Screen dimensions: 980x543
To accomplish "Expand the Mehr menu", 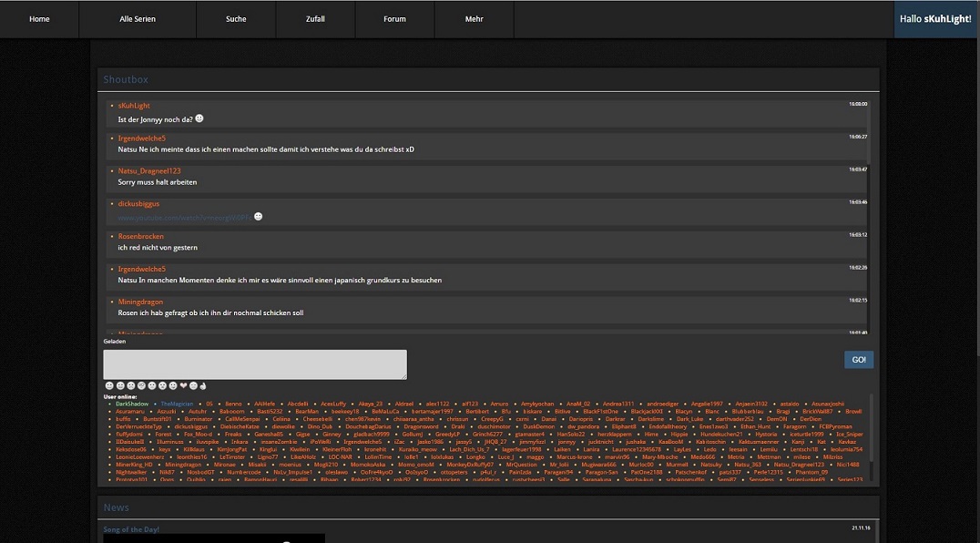I will pos(474,19).
